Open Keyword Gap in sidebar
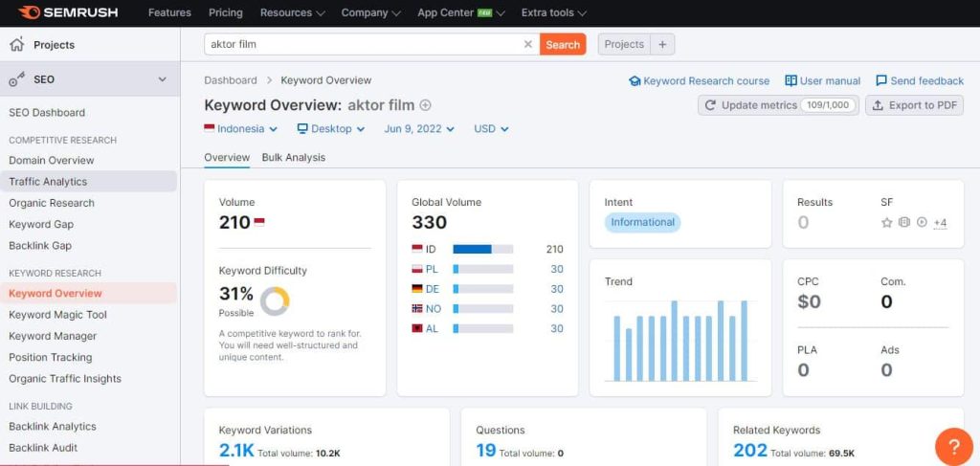The image size is (980, 466). click(x=41, y=224)
